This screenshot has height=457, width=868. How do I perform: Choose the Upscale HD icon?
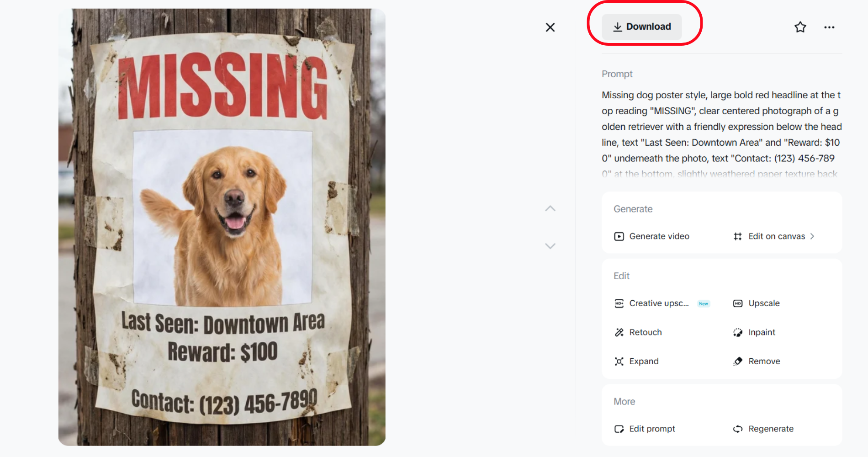(738, 303)
